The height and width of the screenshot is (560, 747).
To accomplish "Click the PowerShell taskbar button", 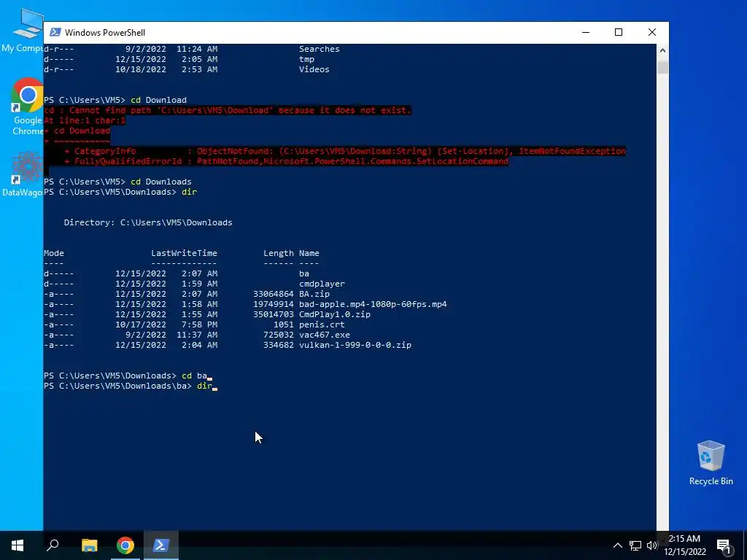I will pos(160,545).
